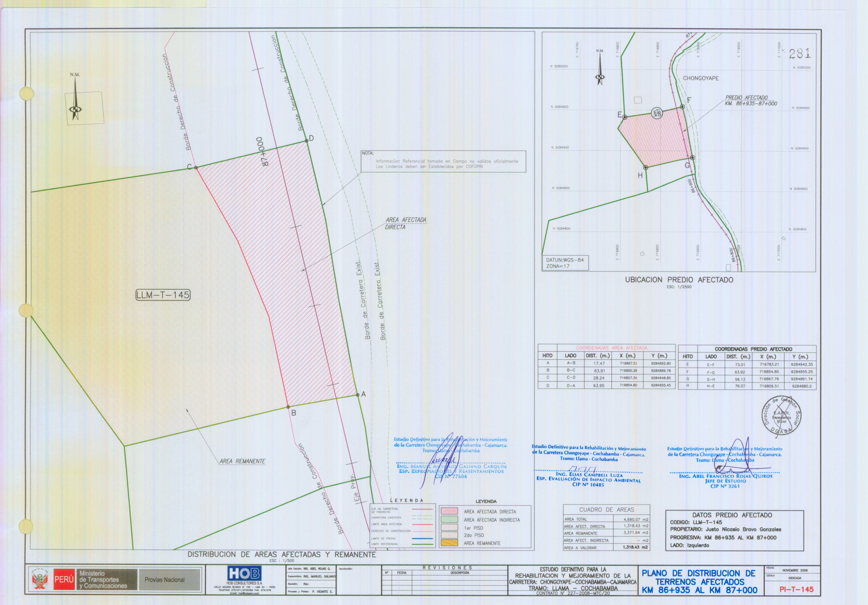This screenshot has height=605, width=868.
Task: Click the CONTRATO N° 227-2008-MTC/20 line
Action: [573, 593]
